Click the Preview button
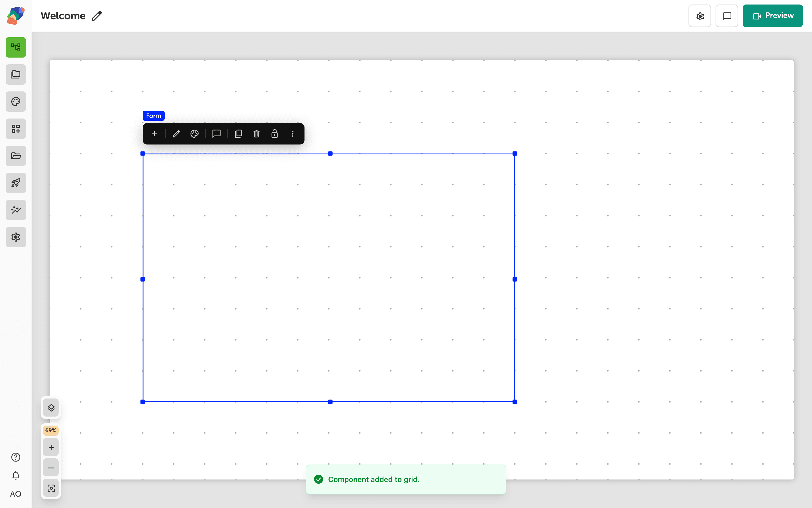 [x=773, y=16]
